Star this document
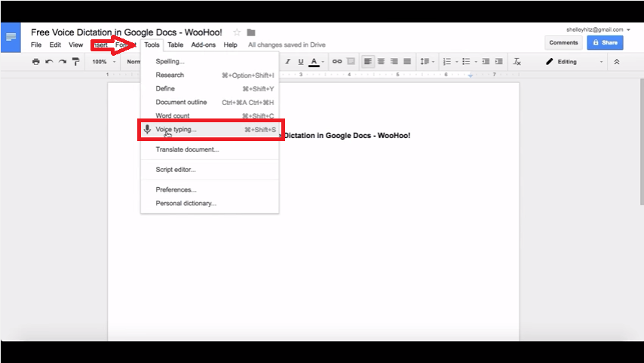 tap(237, 32)
